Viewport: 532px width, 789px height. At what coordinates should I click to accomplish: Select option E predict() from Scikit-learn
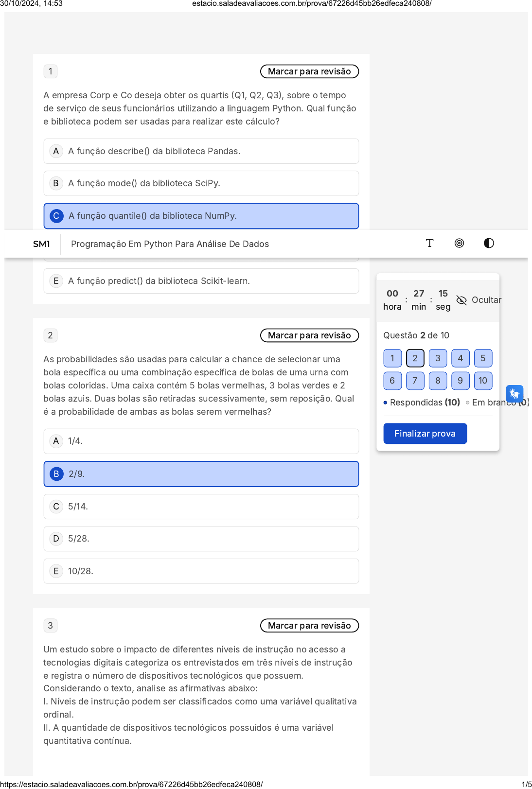[x=201, y=281]
